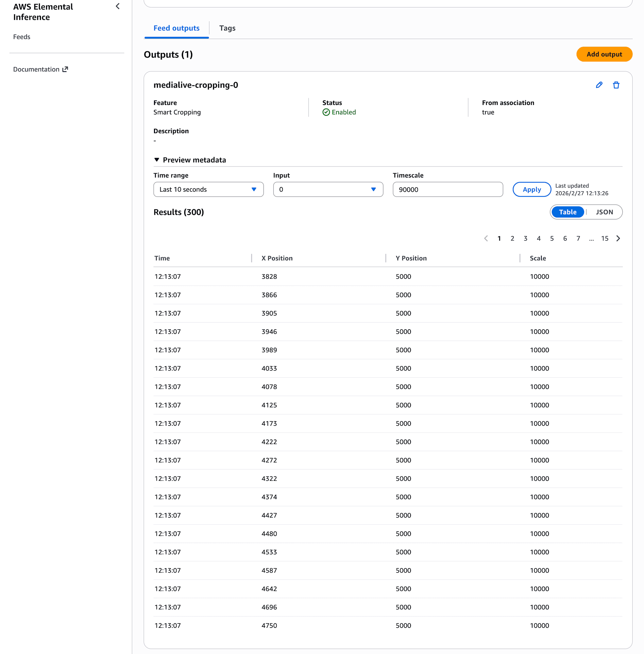Click the Timescale input field
The height and width of the screenshot is (654, 644).
[448, 189]
